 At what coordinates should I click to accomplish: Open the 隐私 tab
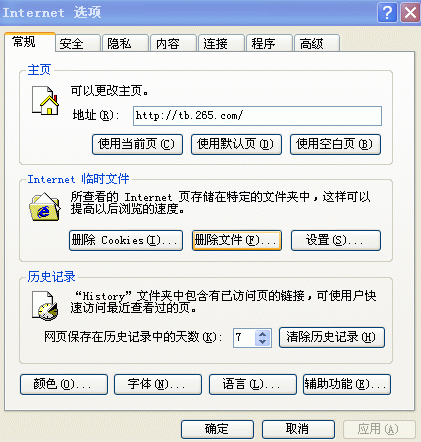(125, 43)
